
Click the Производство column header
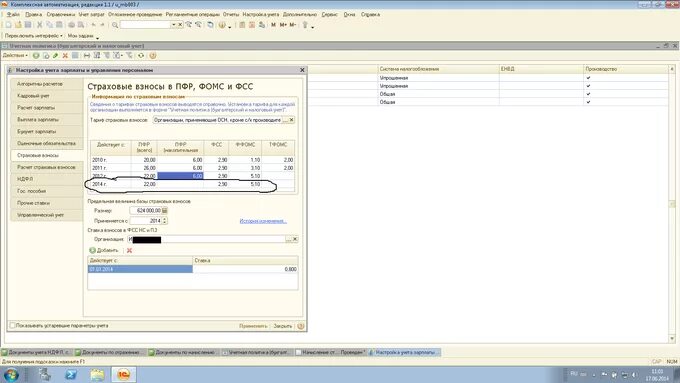(626, 69)
